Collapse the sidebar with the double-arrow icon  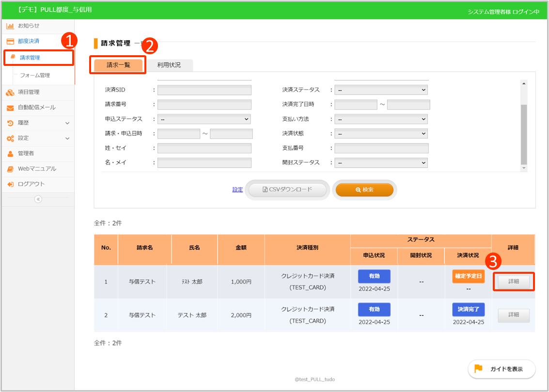[38, 199]
